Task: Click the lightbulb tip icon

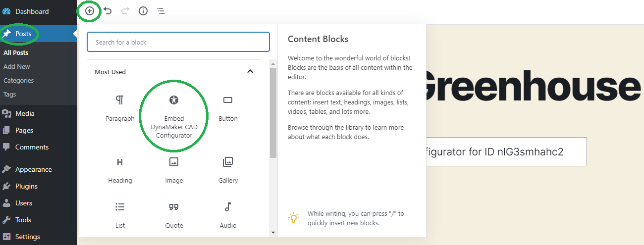Action: [x=294, y=218]
